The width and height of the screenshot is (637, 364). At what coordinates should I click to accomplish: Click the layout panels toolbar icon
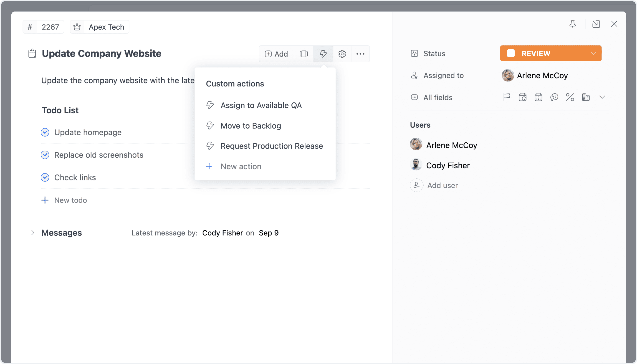(x=304, y=54)
